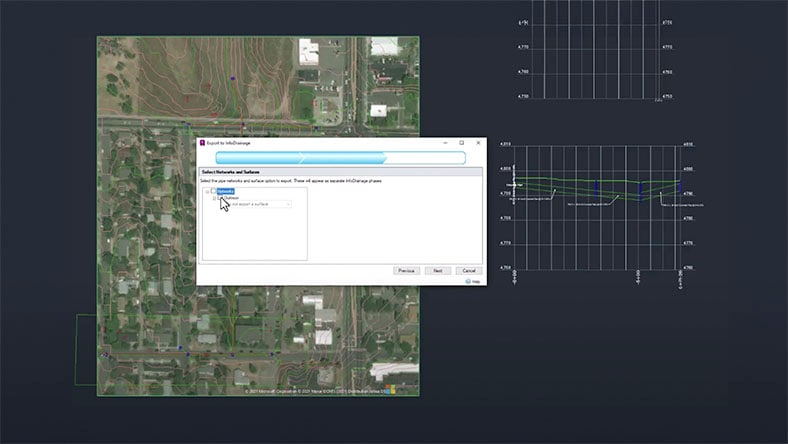788x444 pixels.
Task: Click the wizard progress bar
Action: (x=340, y=157)
